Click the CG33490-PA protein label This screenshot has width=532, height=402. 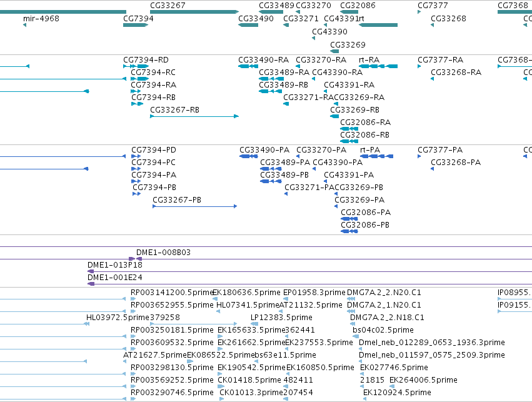(264, 150)
